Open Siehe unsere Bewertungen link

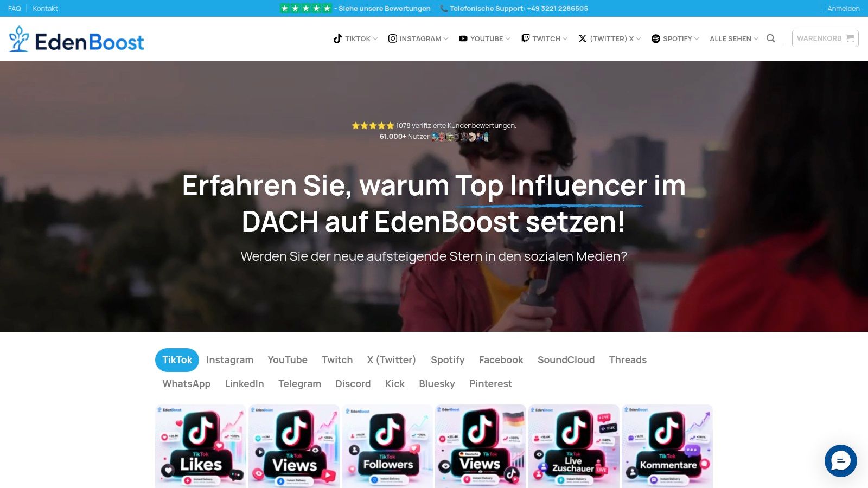(x=384, y=8)
